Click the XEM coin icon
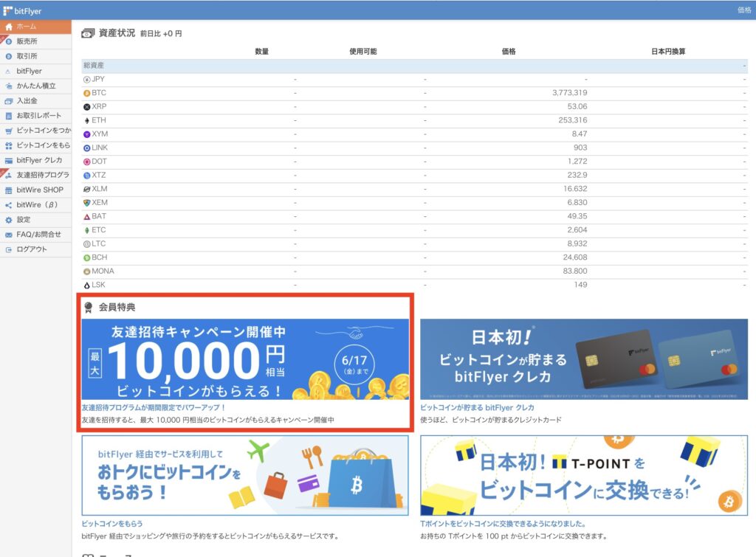Screen dimensions: 756x557 pos(87,203)
